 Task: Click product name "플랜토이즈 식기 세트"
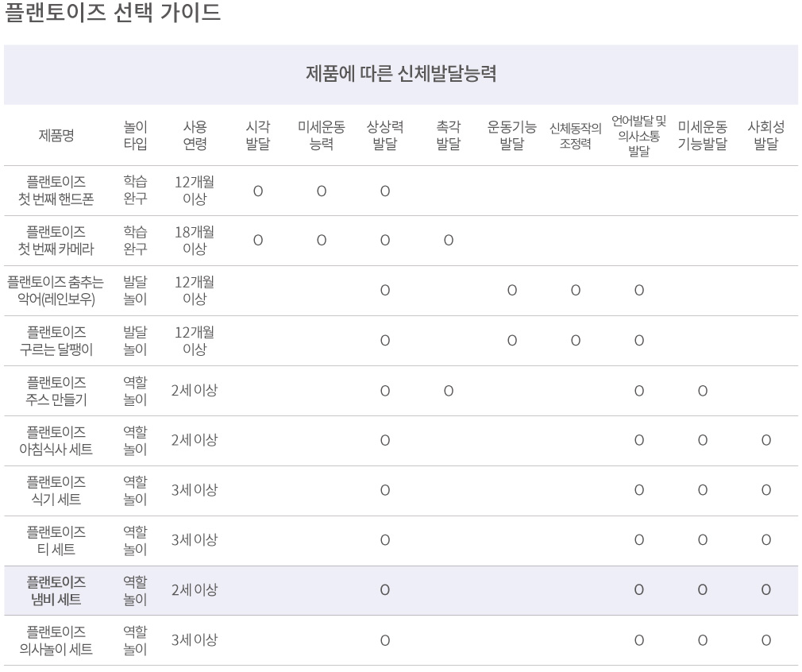(x=56, y=490)
